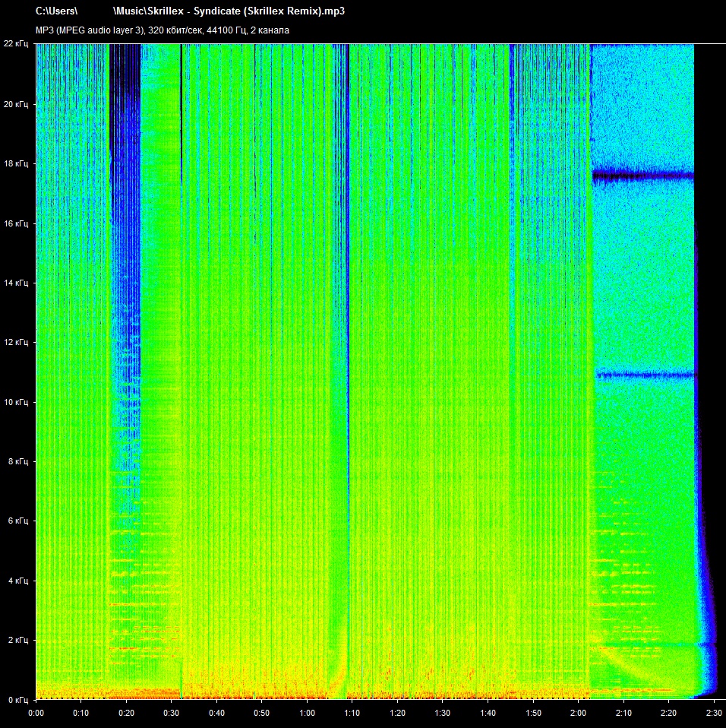Click the dark horizontal notch line near 11 кГц
Screen dimensions: 726x728
point(645,375)
